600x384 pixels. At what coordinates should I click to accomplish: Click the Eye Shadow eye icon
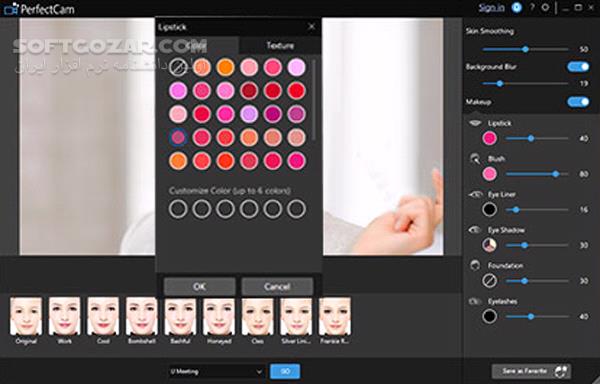[475, 230]
